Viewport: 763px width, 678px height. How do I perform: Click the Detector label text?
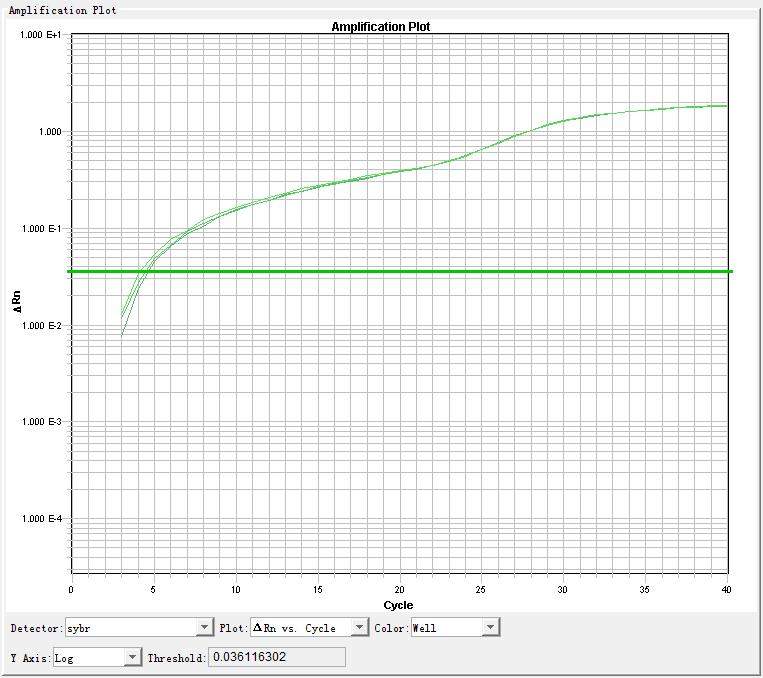pyautogui.click(x=36, y=628)
